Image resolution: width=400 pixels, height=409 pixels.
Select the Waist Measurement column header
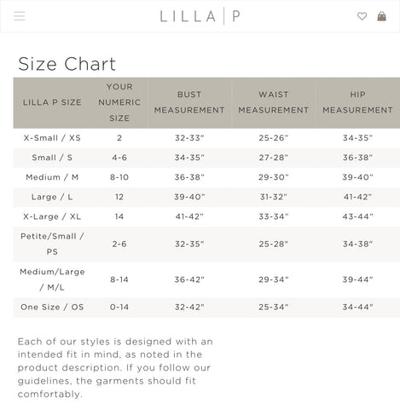tap(273, 102)
